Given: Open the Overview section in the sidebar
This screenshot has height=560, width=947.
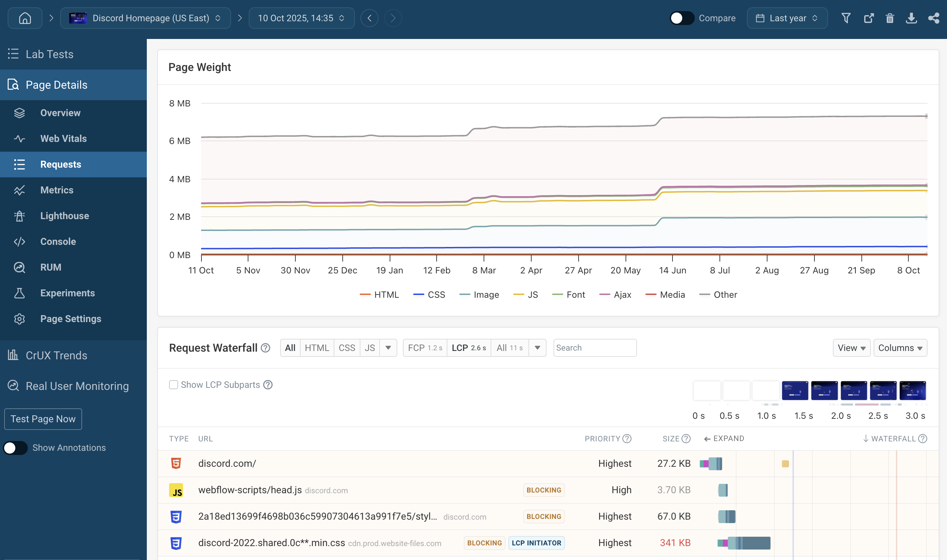Looking at the screenshot, I should point(60,112).
